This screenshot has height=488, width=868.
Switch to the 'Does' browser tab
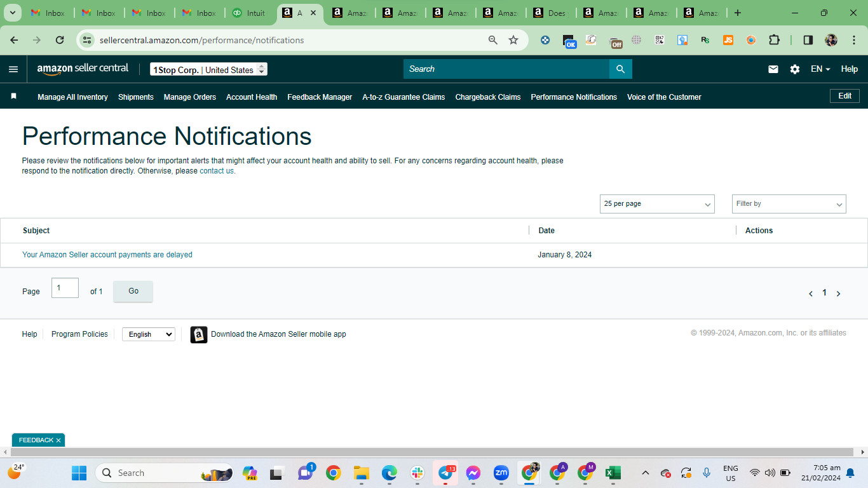(553, 13)
